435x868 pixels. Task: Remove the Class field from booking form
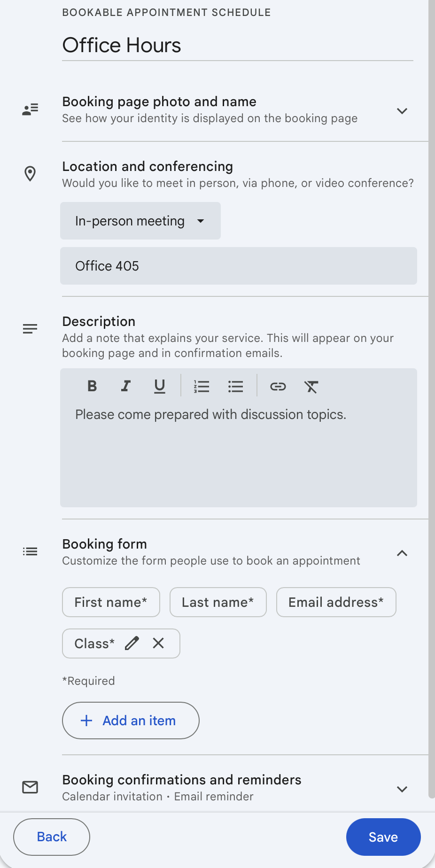[x=158, y=643]
